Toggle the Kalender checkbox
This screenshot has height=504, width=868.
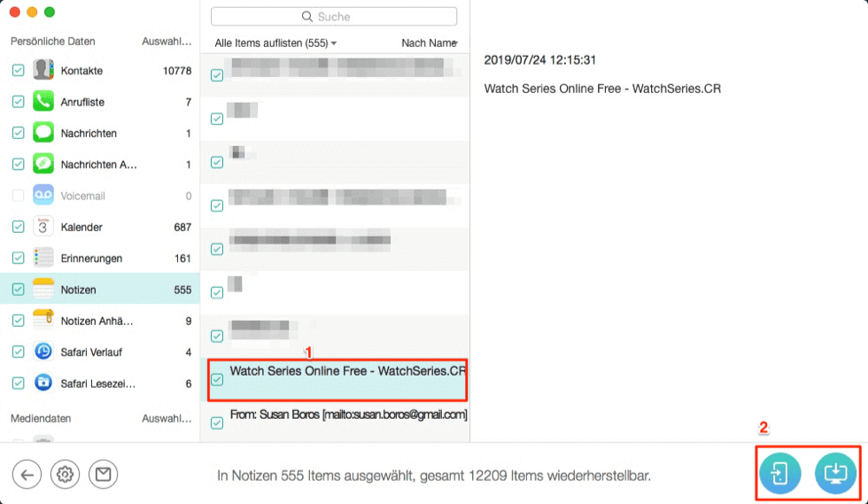(x=19, y=227)
